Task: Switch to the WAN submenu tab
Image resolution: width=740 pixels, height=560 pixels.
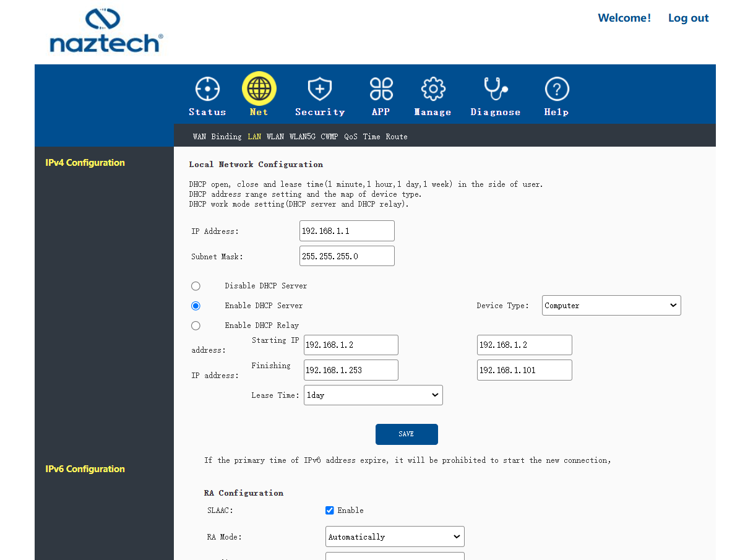Action: tap(199, 137)
